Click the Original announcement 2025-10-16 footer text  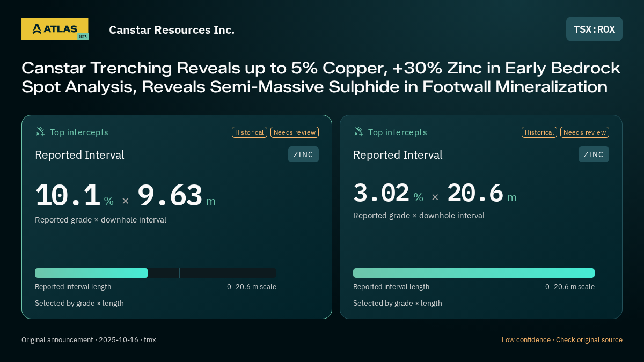(x=89, y=340)
